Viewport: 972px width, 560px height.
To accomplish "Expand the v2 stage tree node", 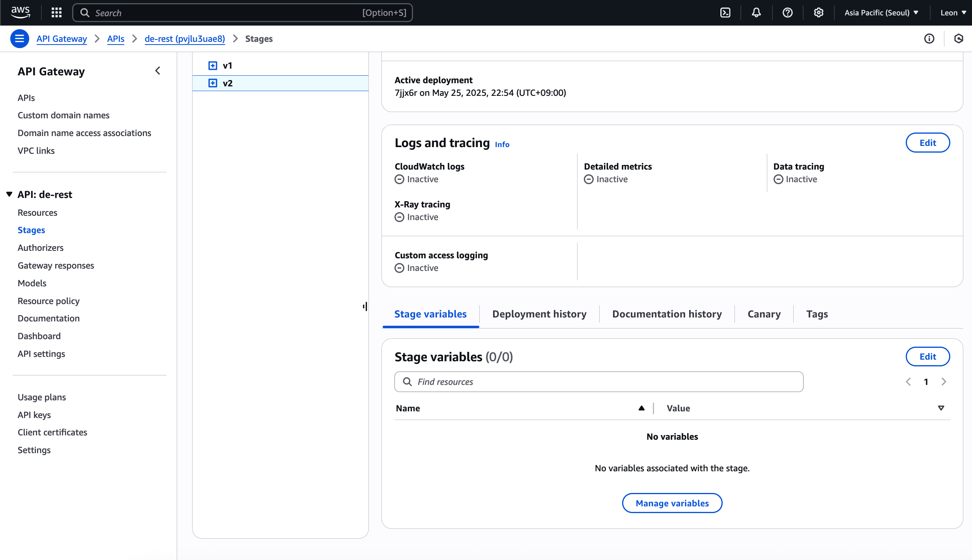I will [213, 83].
